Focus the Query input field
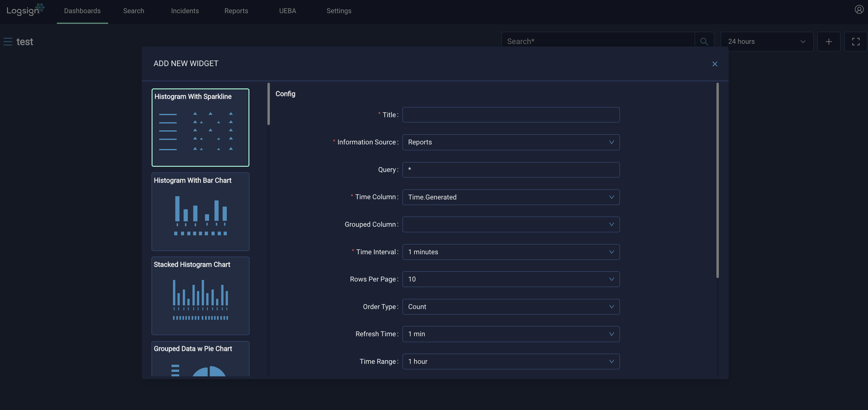Image resolution: width=868 pixels, height=410 pixels. (x=511, y=170)
